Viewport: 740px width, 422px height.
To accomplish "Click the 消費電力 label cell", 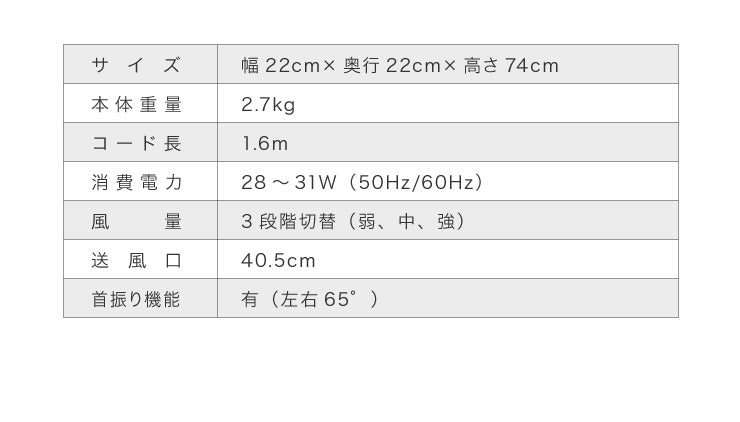I will pos(137,182).
